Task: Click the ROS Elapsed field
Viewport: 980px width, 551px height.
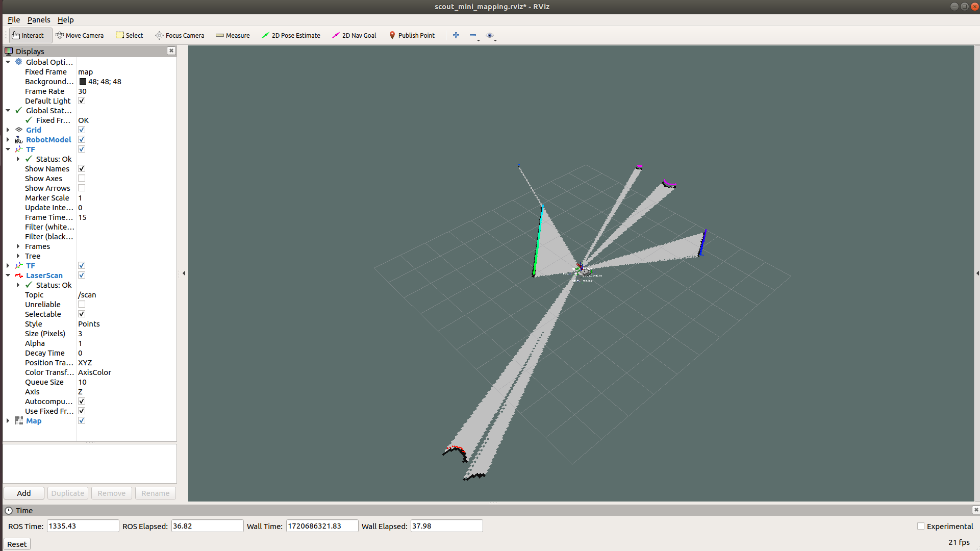Action: pos(207,526)
